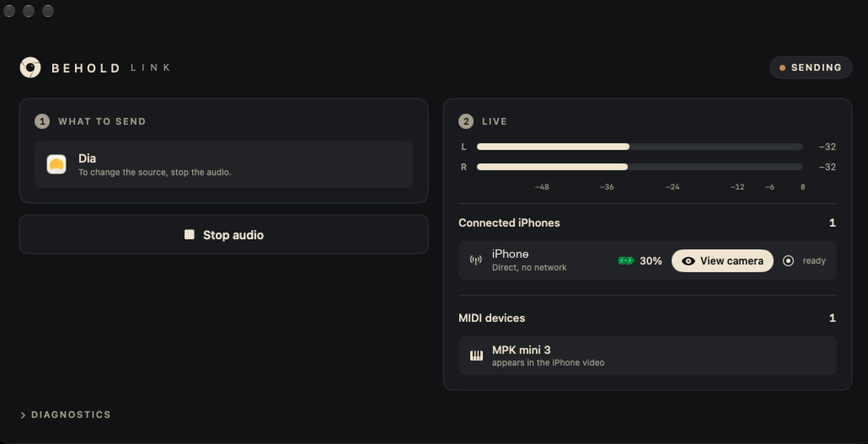Click the L channel '-32' level value
Image resolution: width=868 pixels, height=444 pixels.
(827, 147)
